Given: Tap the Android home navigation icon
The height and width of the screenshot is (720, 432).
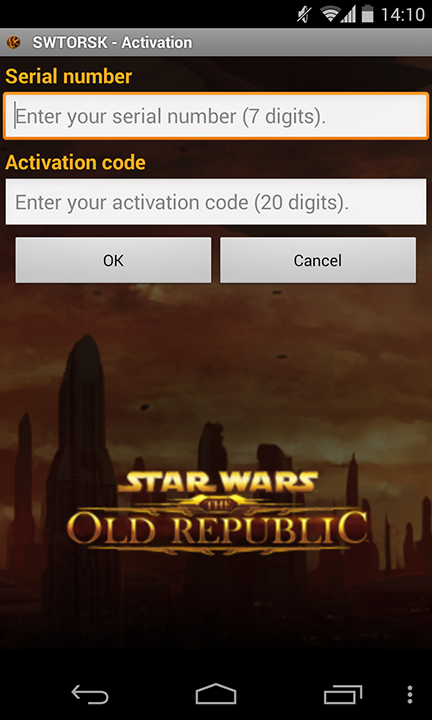Looking at the screenshot, I should point(216,694).
